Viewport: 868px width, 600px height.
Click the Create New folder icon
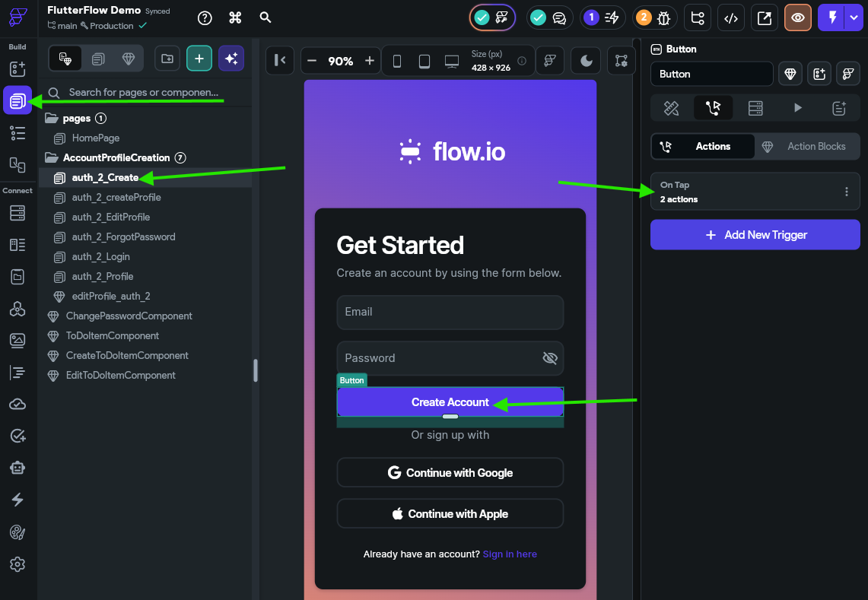(167, 59)
